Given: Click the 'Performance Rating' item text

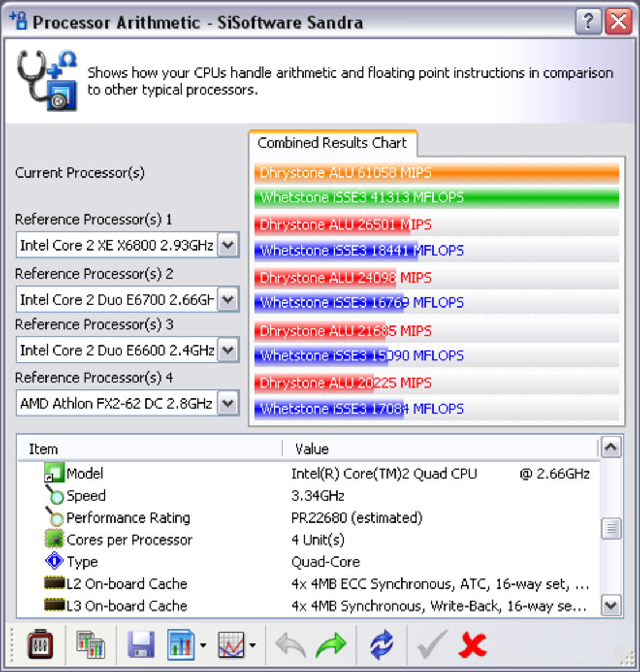Looking at the screenshot, I should (128, 518).
